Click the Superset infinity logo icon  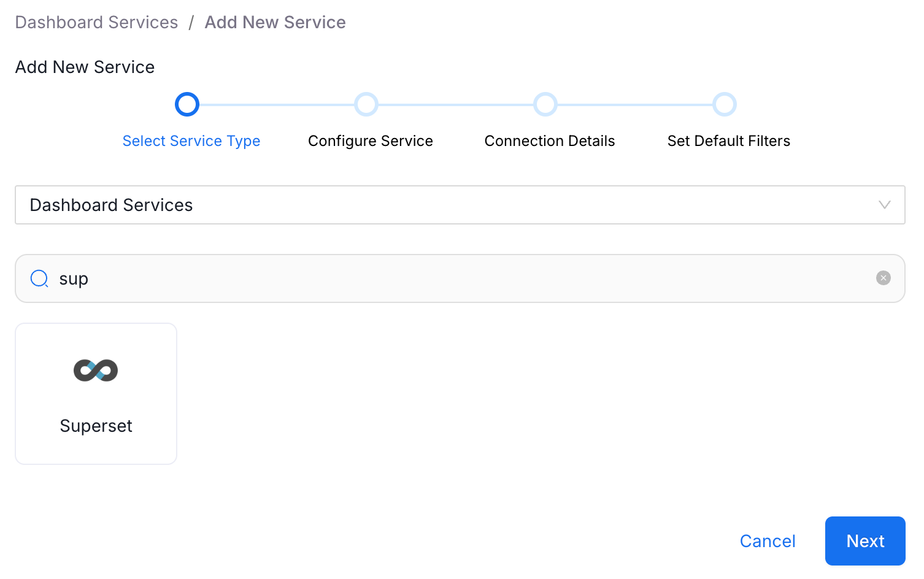(96, 370)
